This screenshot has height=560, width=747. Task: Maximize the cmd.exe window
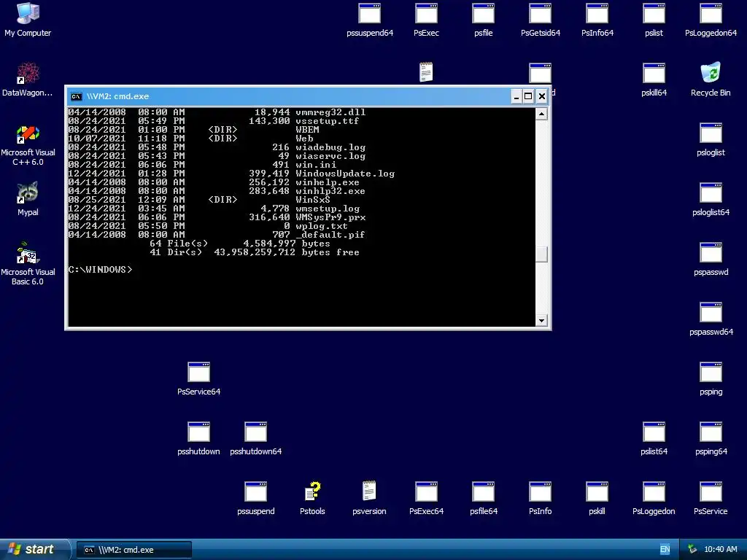pos(528,97)
